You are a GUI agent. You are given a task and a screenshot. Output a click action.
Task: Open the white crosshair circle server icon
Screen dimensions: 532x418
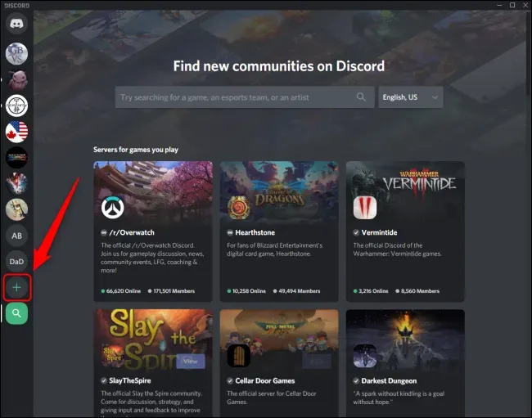[x=16, y=106]
